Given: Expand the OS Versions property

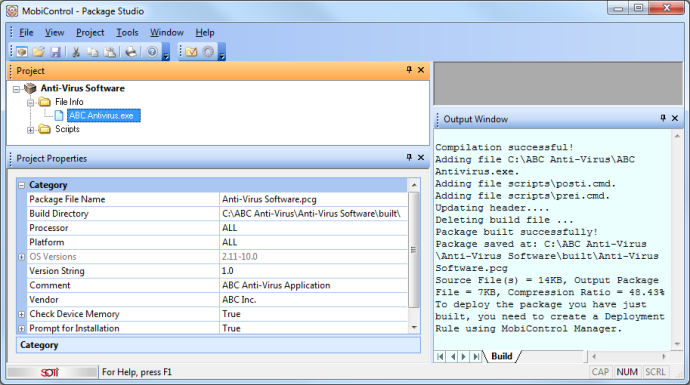Looking at the screenshot, I should tap(22, 257).
